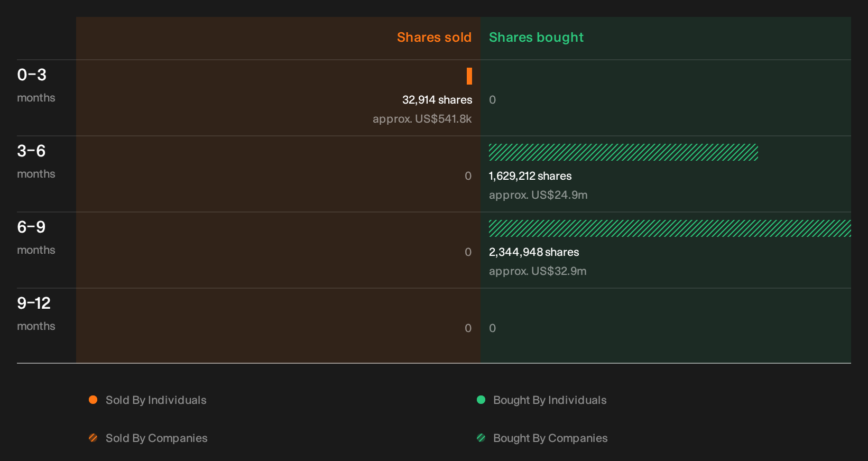This screenshot has height=461, width=868.
Task: Click the shares bought 0 in 9-12 months row
Action: (x=492, y=328)
